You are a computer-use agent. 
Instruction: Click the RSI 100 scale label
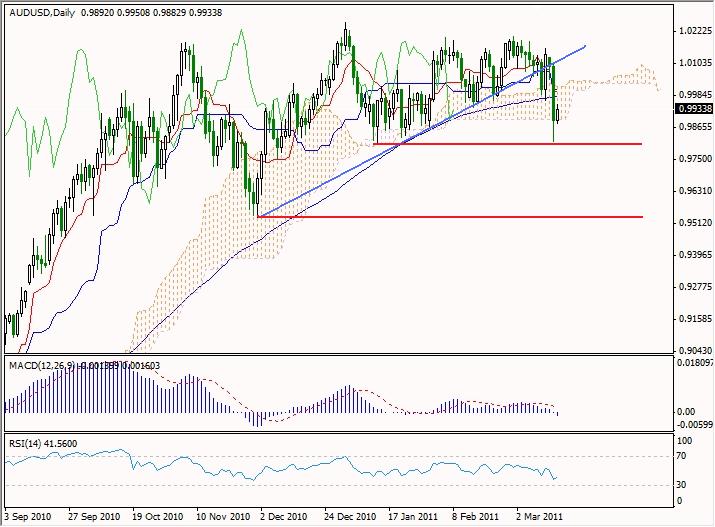[x=684, y=441]
